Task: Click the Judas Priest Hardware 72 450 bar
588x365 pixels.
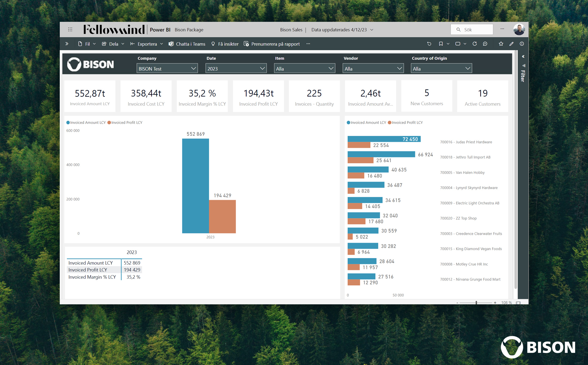Action: [x=384, y=139]
